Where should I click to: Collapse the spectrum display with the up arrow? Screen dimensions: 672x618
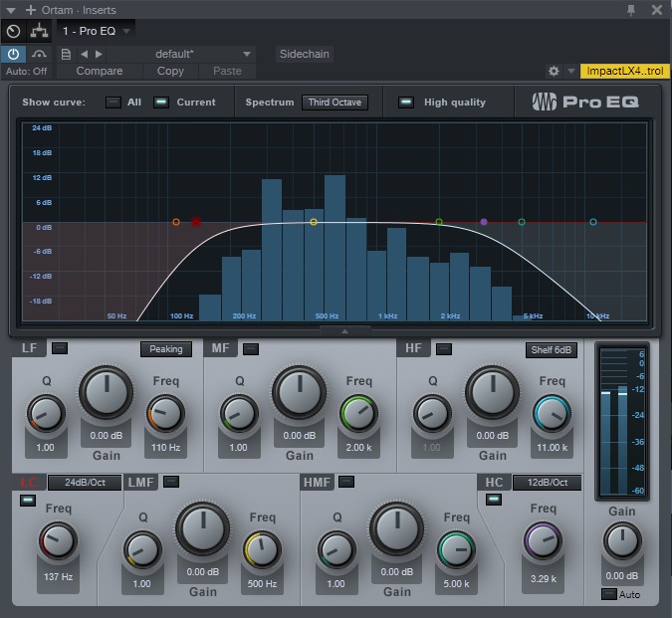point(345,331)
